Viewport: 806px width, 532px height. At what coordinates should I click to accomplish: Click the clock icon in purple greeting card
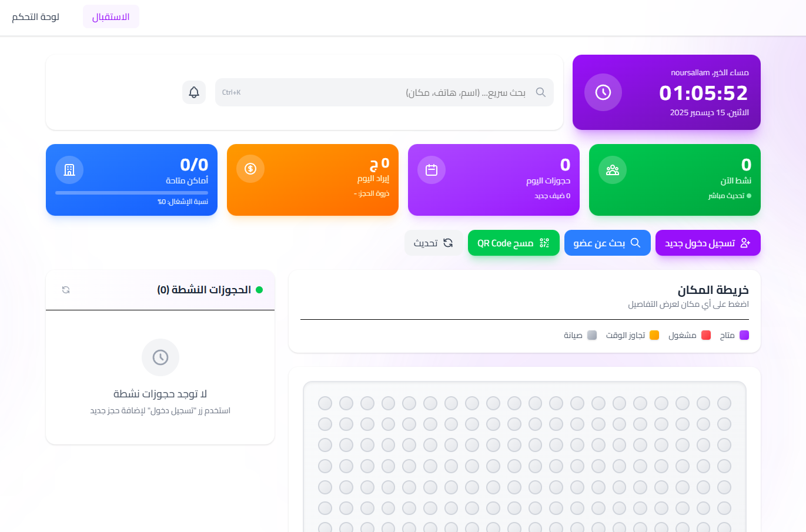pyautogui.click(x=603, y=92)
